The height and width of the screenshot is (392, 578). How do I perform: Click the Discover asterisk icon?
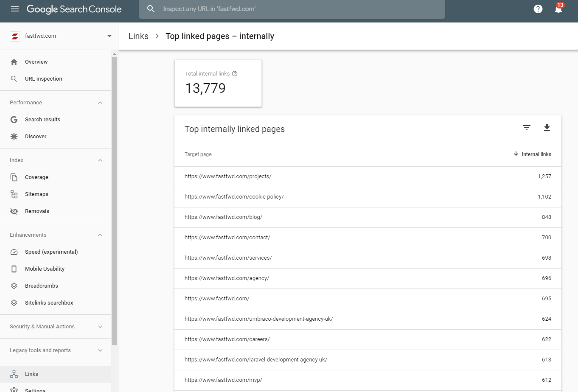pyautogui.click(x=14, y=137)
